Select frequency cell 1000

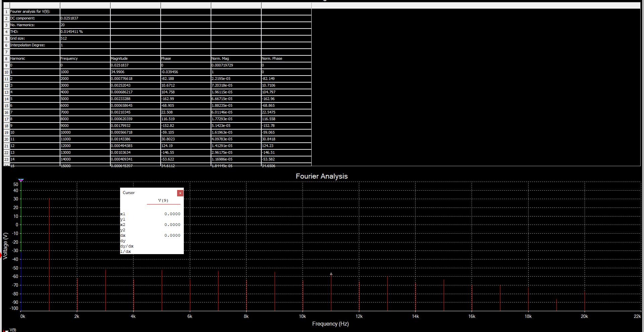85,72
